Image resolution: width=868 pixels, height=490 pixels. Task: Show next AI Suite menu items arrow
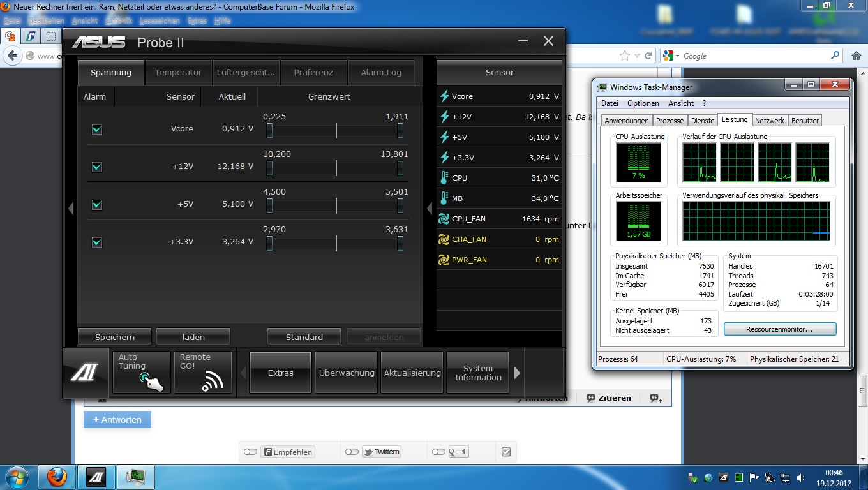(x=517, y=373)
